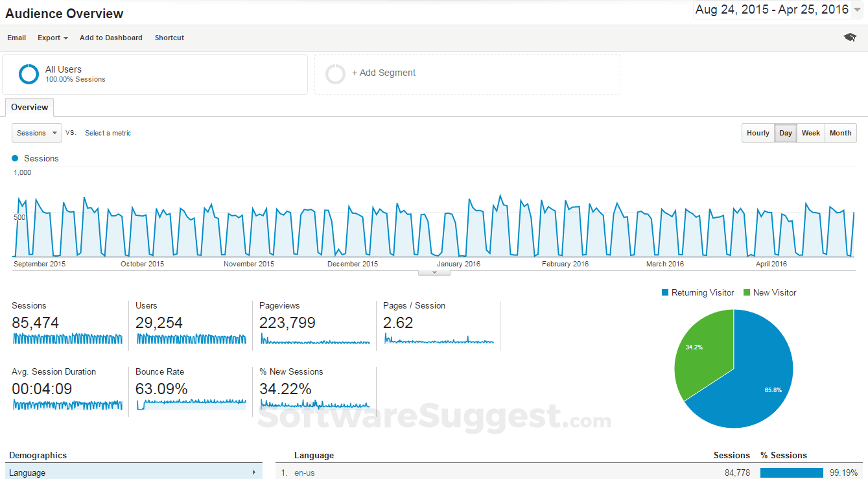Click the green New Visitor pie slice
The height and width of the screenshot is (479, 868).
click(700, 353)
